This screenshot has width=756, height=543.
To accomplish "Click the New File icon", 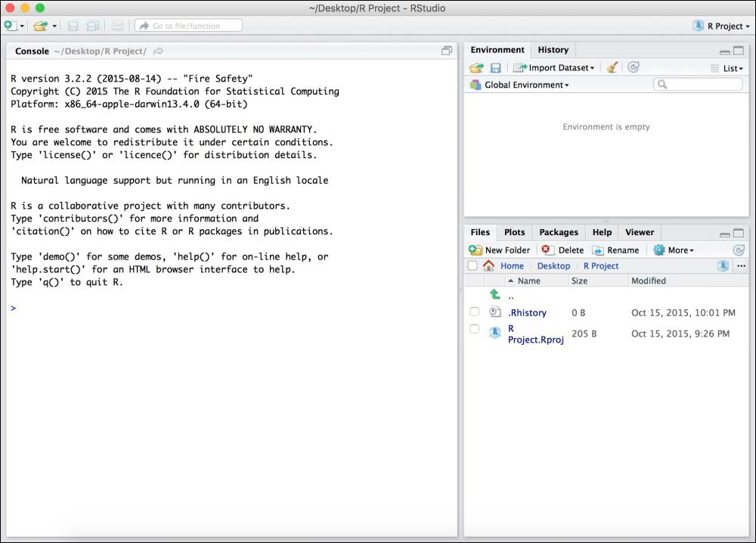I will coord(10,26).
